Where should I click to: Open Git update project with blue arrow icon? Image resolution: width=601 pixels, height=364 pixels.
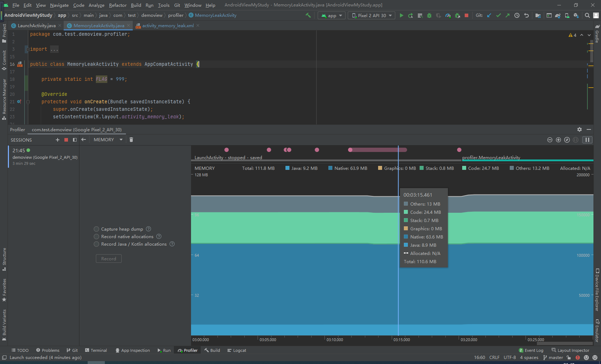(489, 15)
